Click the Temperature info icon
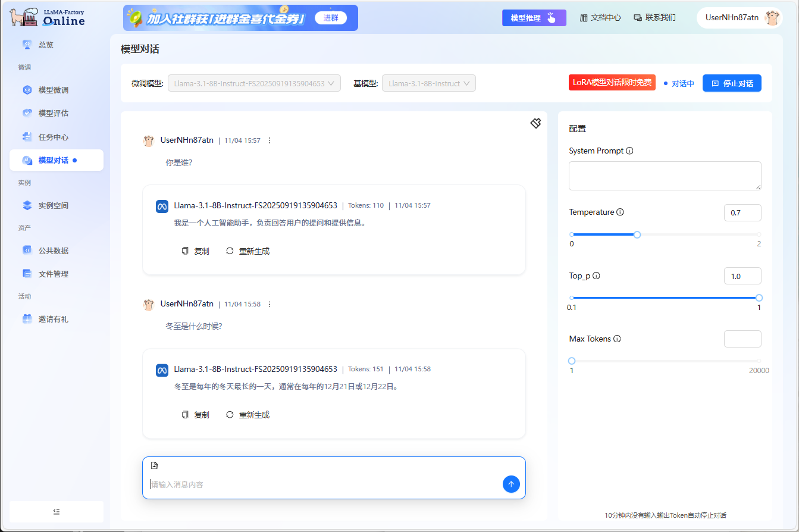 pyautogui.click(x=621, y=212)
